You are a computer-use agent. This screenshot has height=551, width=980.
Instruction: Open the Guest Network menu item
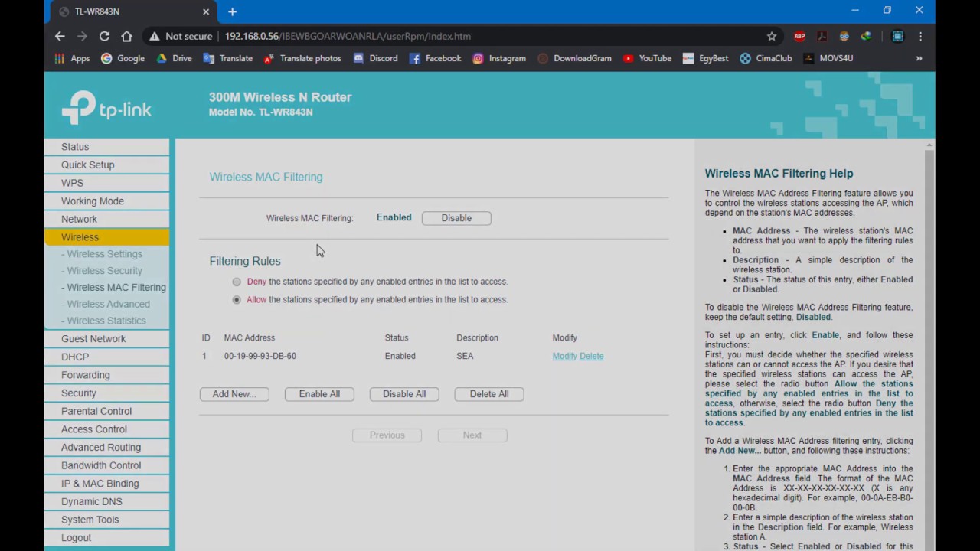click(106, 339)
